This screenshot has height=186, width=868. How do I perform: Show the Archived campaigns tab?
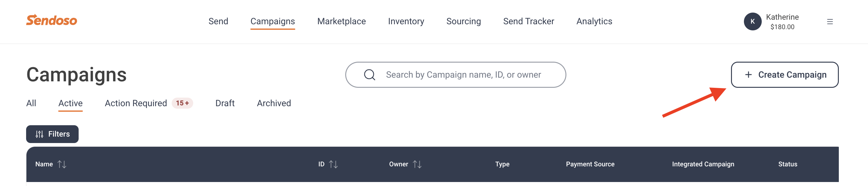tap(274, 103)
